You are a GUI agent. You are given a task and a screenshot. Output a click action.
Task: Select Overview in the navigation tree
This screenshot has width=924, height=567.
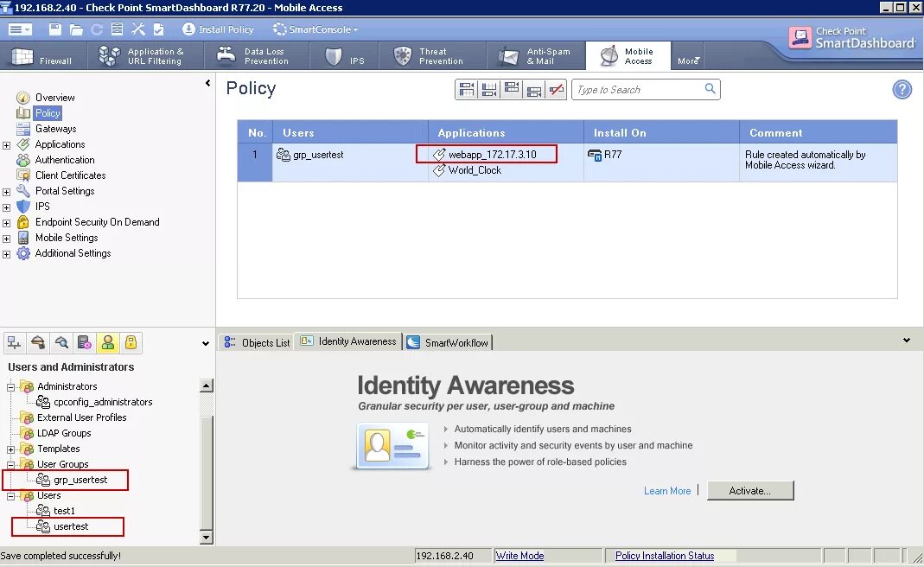tap(54, 98)
